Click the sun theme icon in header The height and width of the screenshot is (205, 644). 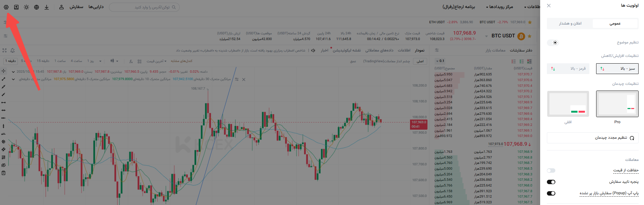pos(26,7)
